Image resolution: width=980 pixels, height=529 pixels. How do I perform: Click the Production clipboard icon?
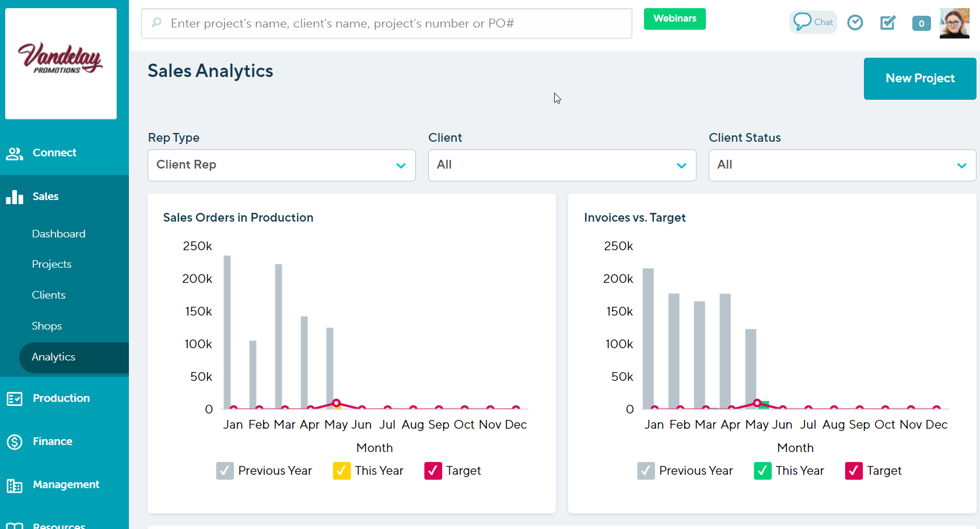15,398
